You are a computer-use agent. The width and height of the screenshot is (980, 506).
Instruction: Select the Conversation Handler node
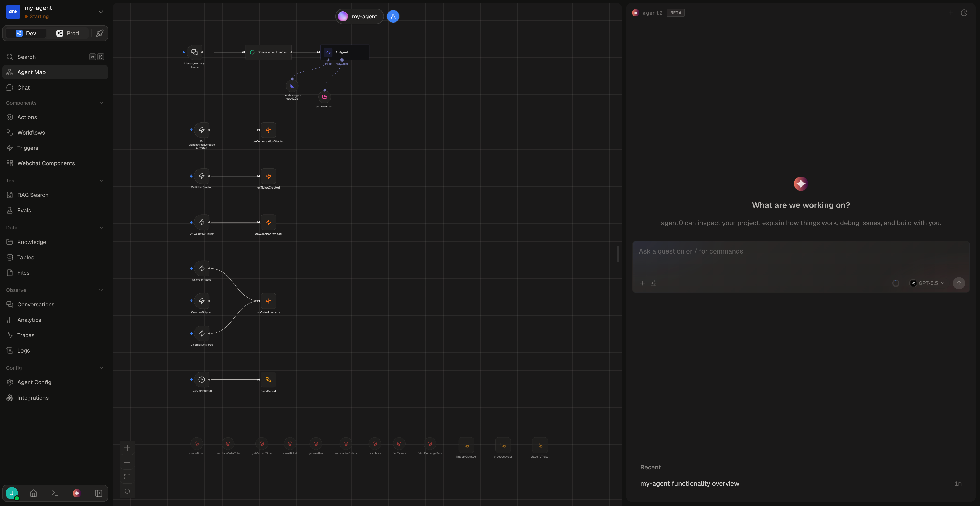click(x=268, y=52)
